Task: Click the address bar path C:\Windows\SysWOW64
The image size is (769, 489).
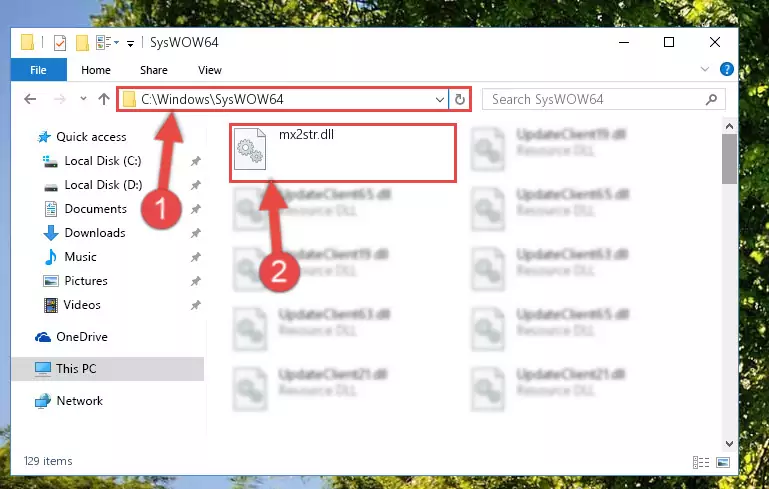Action: tap(212, 100)
